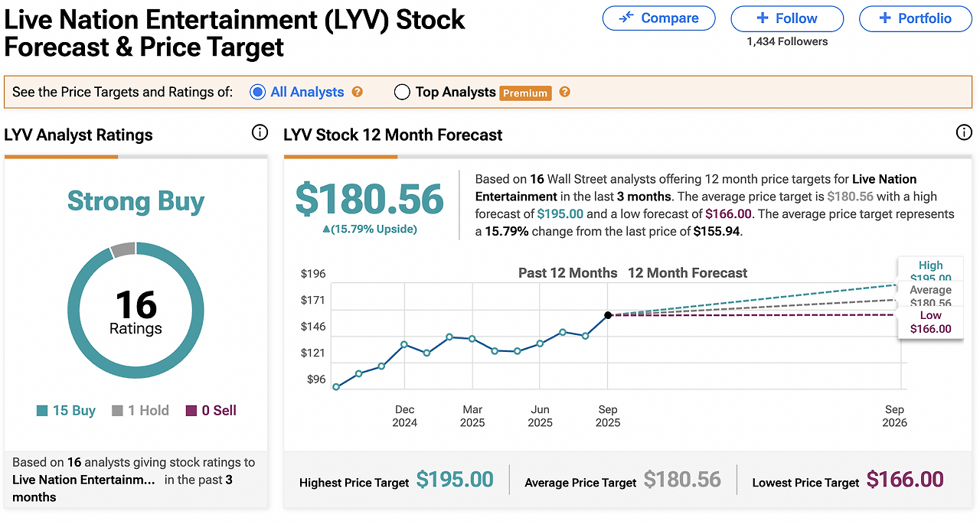This screenshot has height=524, width=980.
Task: Click the Dec 2024 chart data point
Action: (x=404, y=344)
